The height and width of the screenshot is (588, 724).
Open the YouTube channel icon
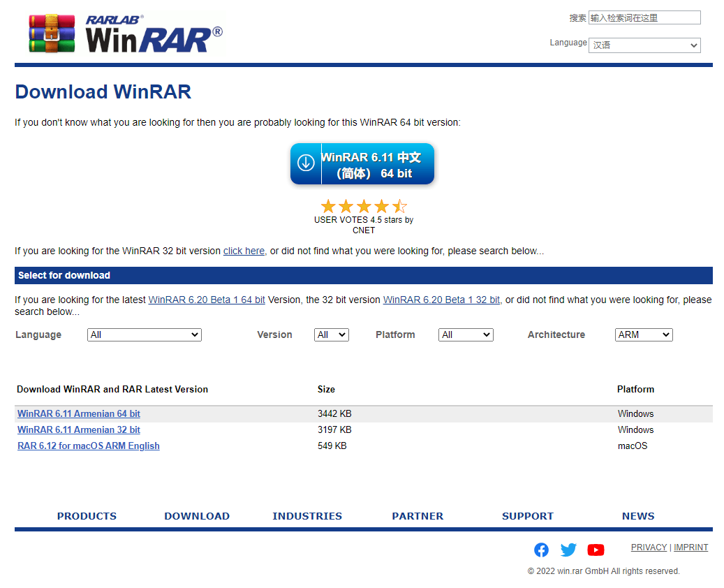tap(596, 550)
